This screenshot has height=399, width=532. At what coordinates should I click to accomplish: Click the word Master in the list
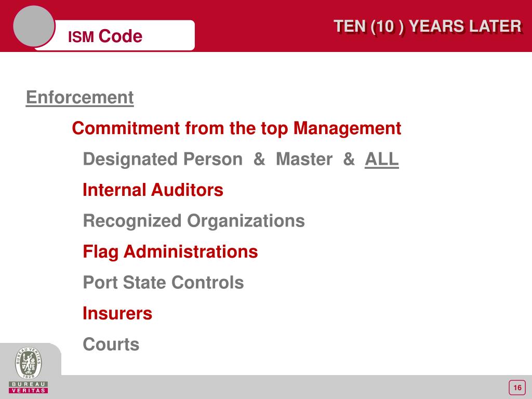click(304, 159)
